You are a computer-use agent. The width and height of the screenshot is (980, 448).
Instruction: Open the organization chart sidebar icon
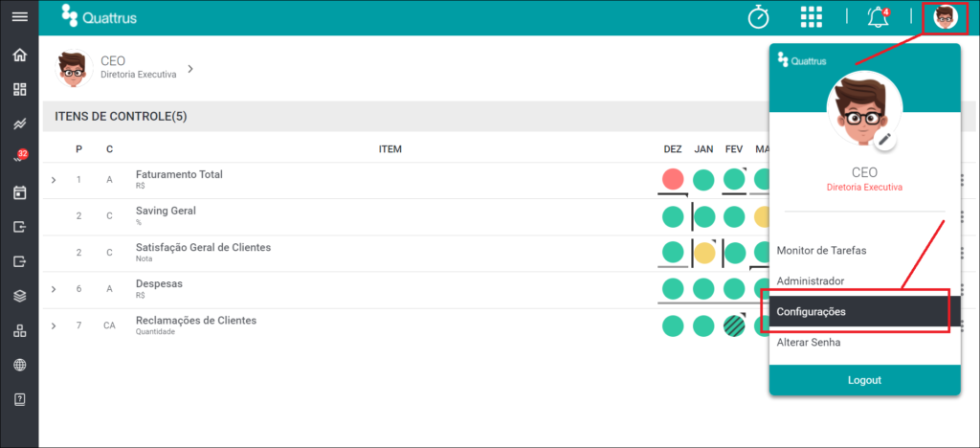tap(19, 330)
